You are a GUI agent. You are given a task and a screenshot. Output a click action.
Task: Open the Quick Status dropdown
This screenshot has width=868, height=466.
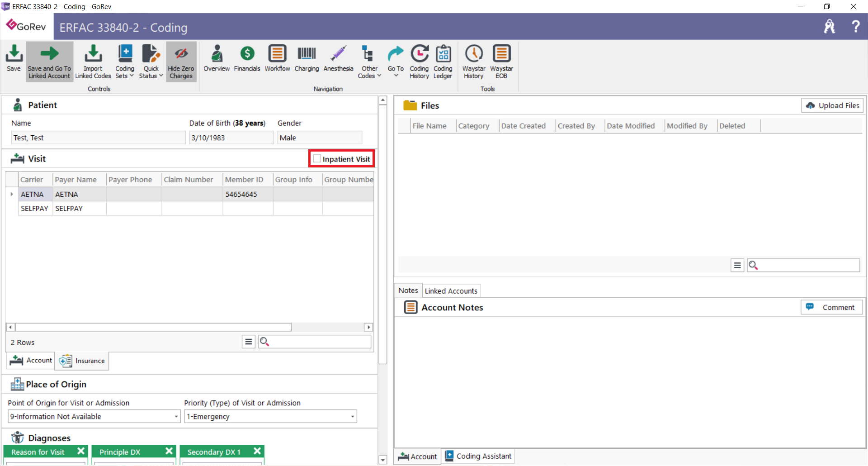[x=151, y=62]
